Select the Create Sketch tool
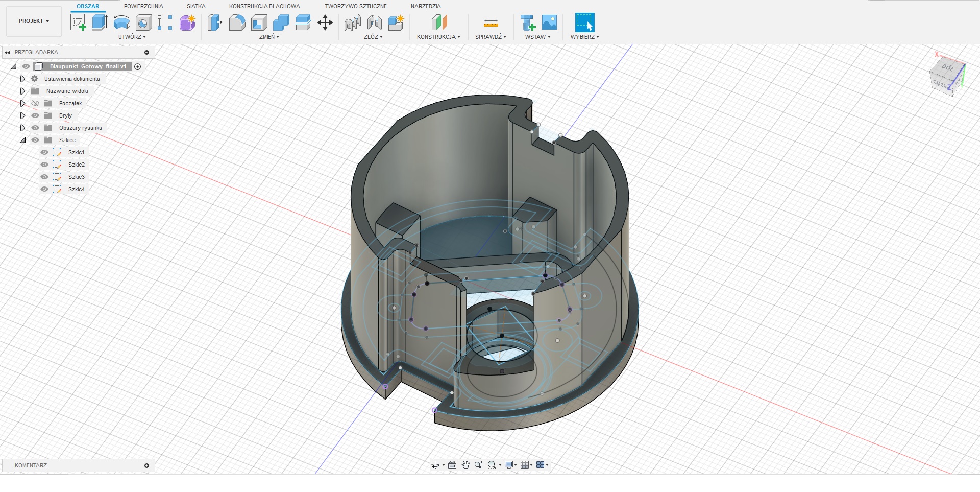Image resolution: width=980 pixels, height=492 pixels. pos(78,22)
